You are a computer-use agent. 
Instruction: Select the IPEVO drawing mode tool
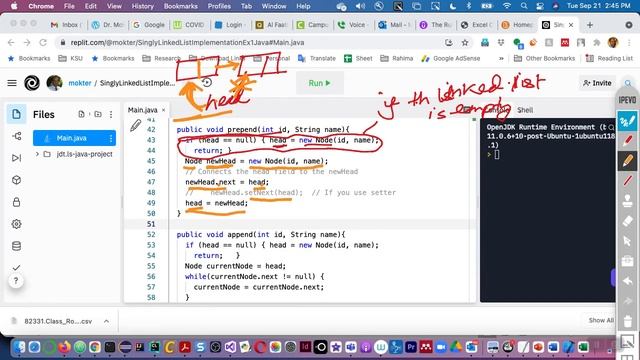pos(627,121)
